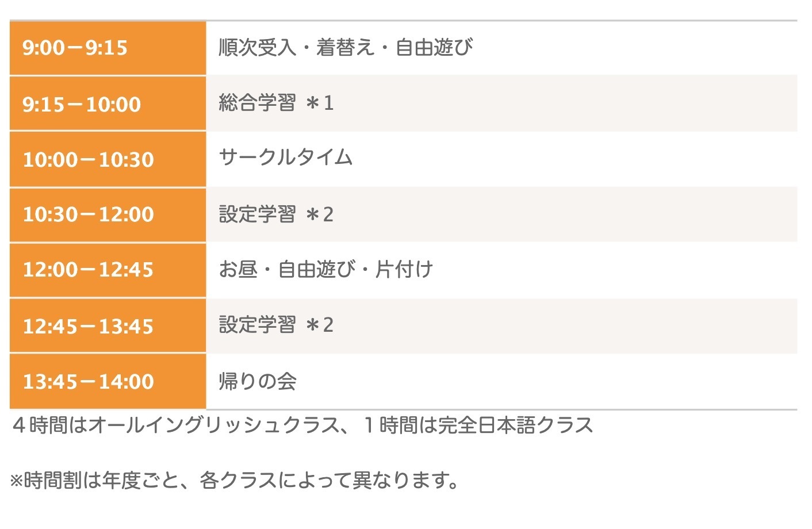This screenshot has width=812, height=529.
Task: Click the 順次受入・着替え・自由遊び activity text
Action: [345, 47]
